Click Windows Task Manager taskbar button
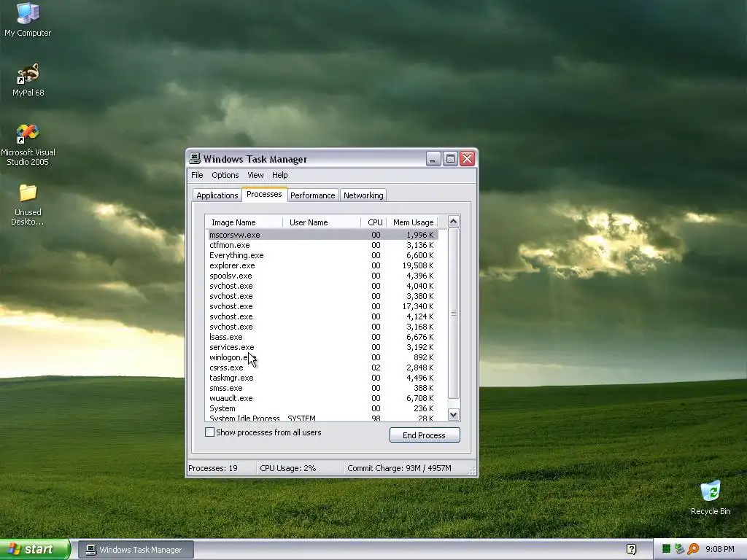Viewport: 747px width, 560px height. click(x=136, y=550)
